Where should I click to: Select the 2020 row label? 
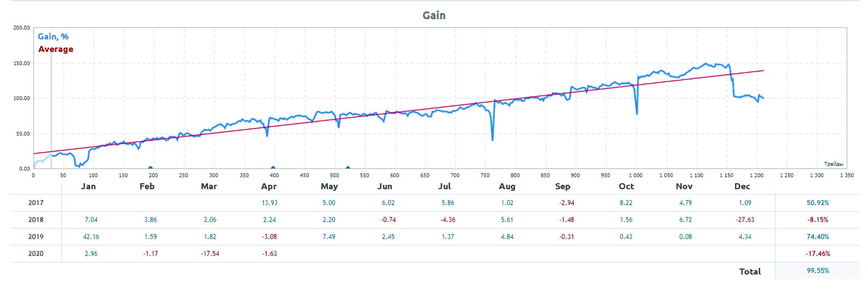(x=36, y=254)
